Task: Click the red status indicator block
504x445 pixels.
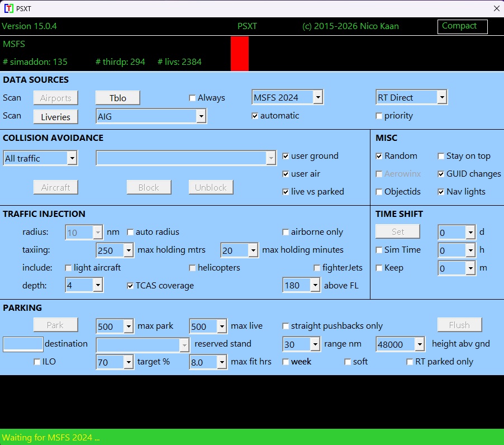Action: (x=240, y=53)
